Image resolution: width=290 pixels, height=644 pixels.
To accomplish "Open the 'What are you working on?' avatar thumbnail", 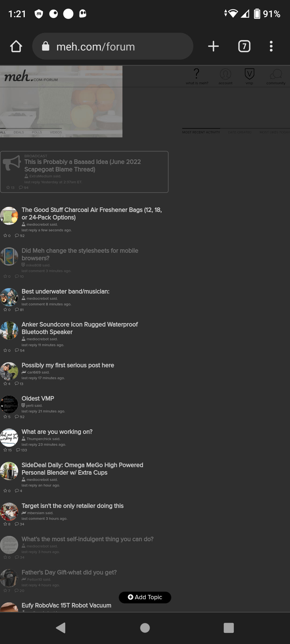I will [x=9, y=437].
